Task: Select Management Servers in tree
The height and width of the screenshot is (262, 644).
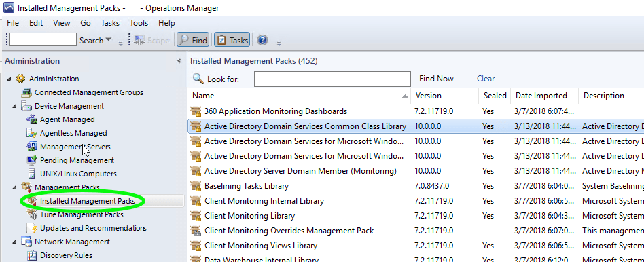Action: (75, 147)
